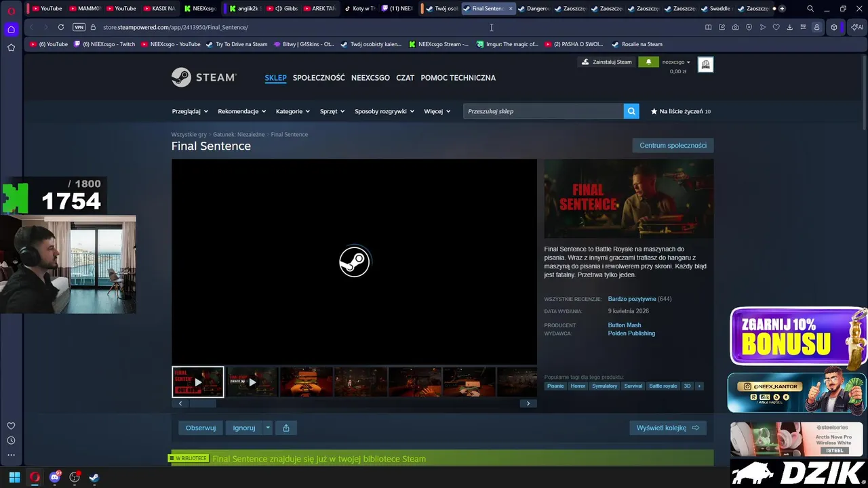Click the Obserwuj button
Viewport: 868px width, 488px height.
pyautogui.click(x=201, y=428)
